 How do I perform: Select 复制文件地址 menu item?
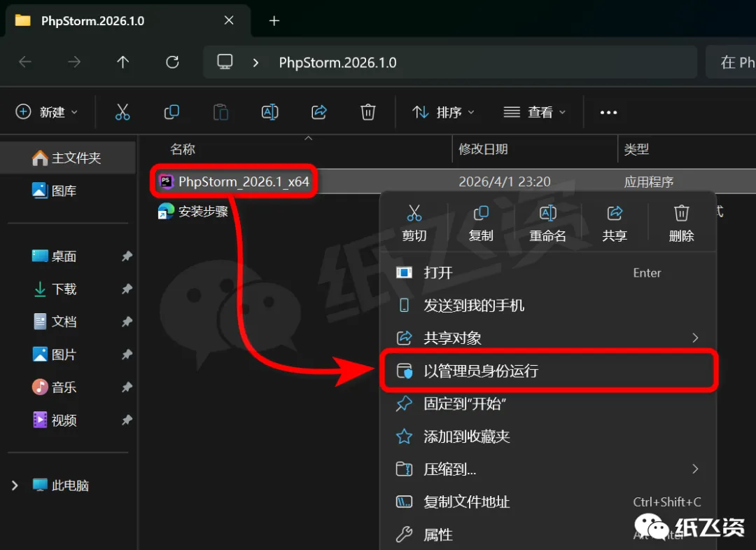point(549,502)
